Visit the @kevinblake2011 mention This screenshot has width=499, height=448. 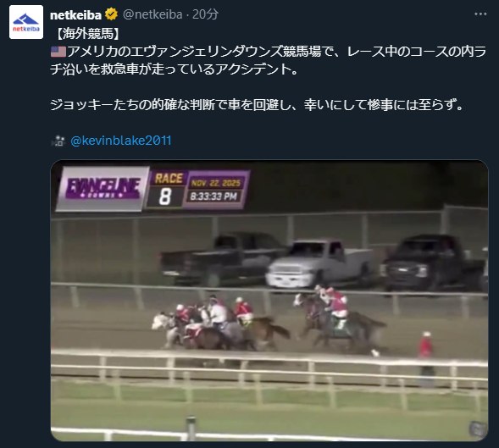tap(121, 141)
